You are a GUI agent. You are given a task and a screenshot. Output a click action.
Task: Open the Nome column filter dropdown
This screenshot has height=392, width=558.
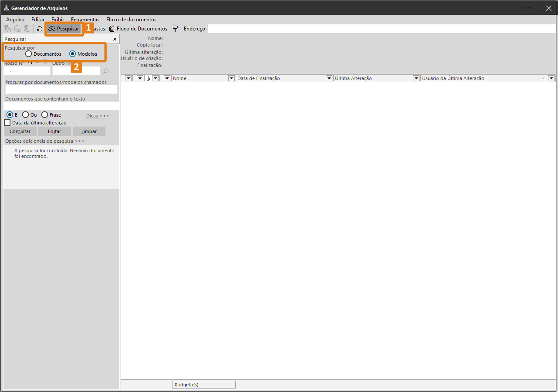pos(232,78)
